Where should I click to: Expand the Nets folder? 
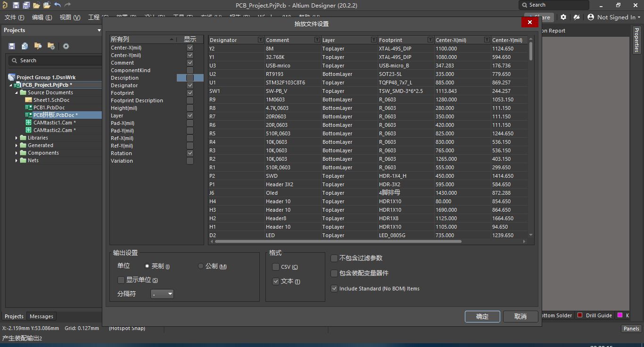click(x=17, y=160)
